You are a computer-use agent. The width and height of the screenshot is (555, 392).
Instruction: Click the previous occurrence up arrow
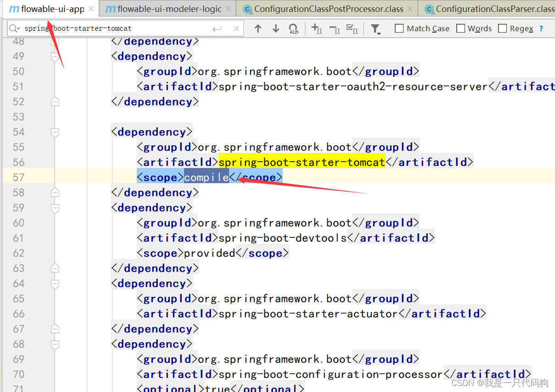(x=258, y=28)
